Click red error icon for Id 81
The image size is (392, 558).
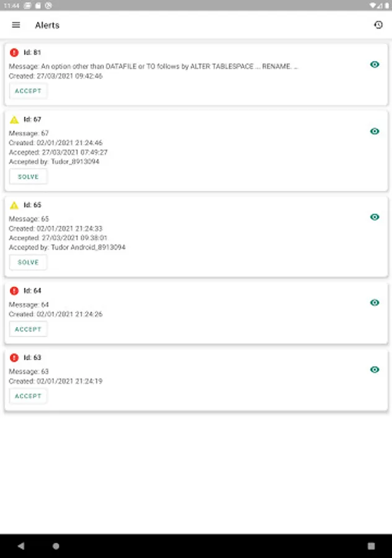point(14,53)
